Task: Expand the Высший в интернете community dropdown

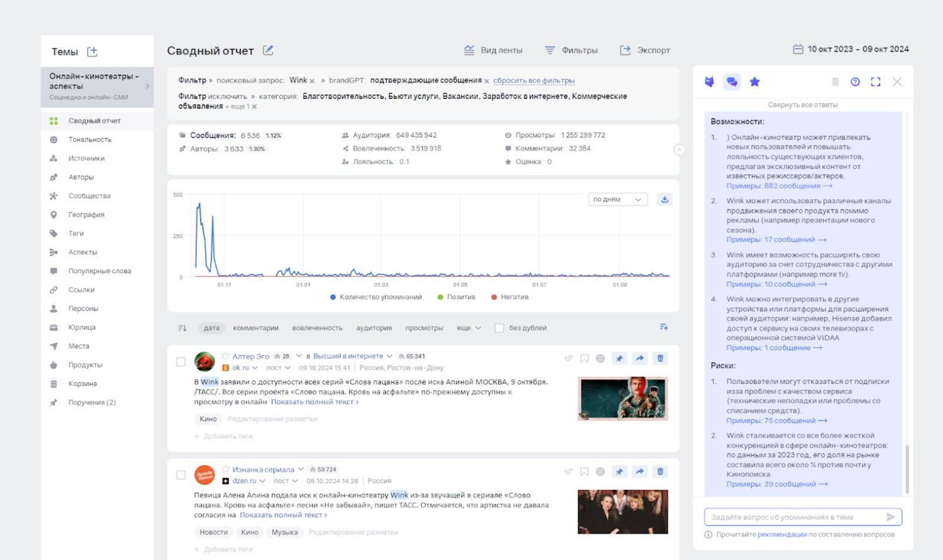Action: (x=389, y=356)
